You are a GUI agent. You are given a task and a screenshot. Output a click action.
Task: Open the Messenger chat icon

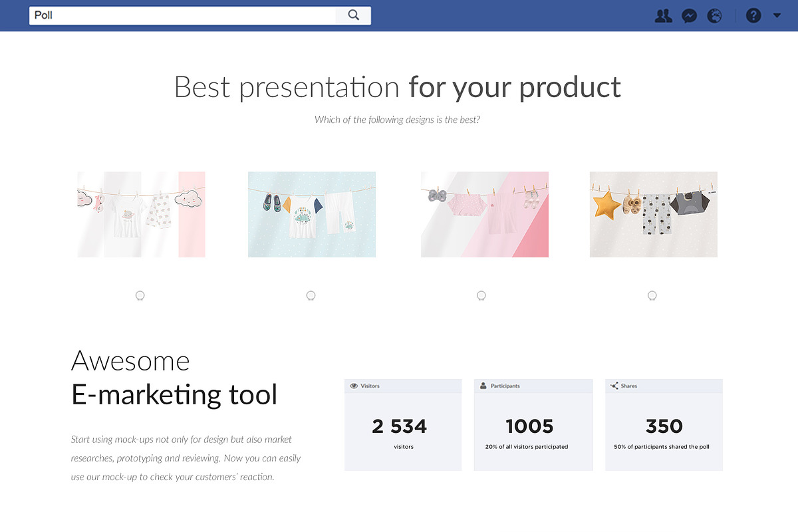point(690,15)
